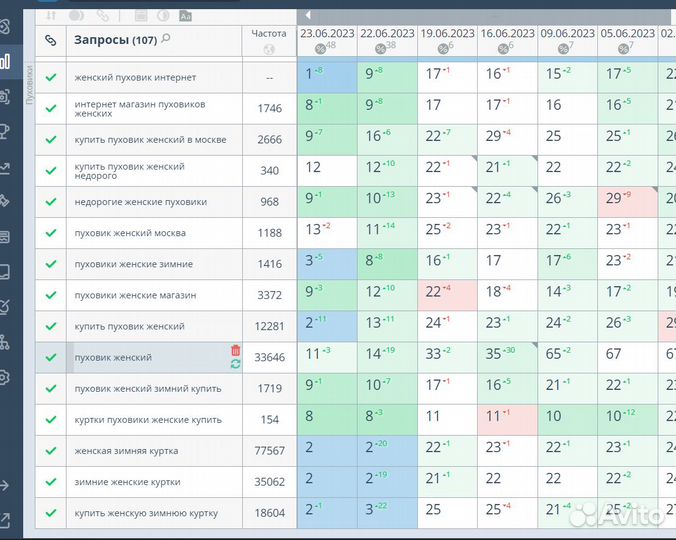This screenshot has height=540, width=676.
Task: Delete the 'пуховик женский' query with trash icon
Action: pos(235,350)
